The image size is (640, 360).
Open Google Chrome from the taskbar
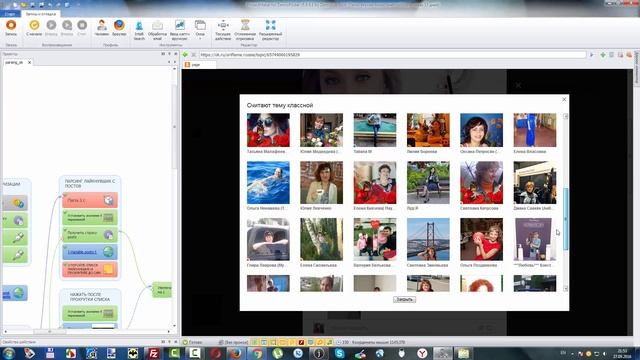[257, 353]
